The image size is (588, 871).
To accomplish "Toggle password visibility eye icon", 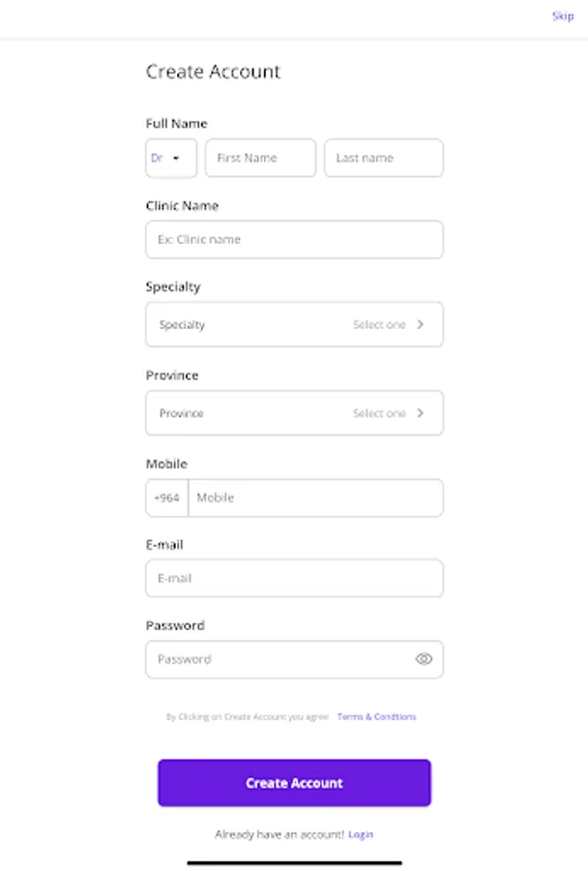I will pos(424,659).
